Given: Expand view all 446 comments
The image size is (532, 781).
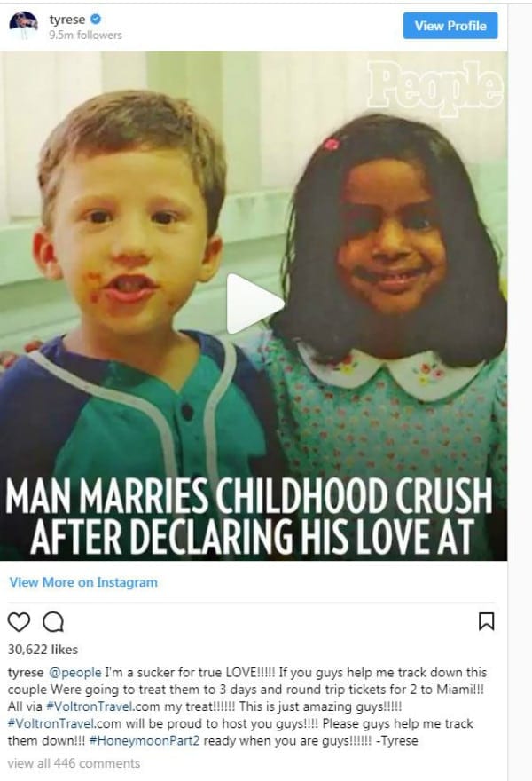Looking at the screenshot, I should pos(74,763).
